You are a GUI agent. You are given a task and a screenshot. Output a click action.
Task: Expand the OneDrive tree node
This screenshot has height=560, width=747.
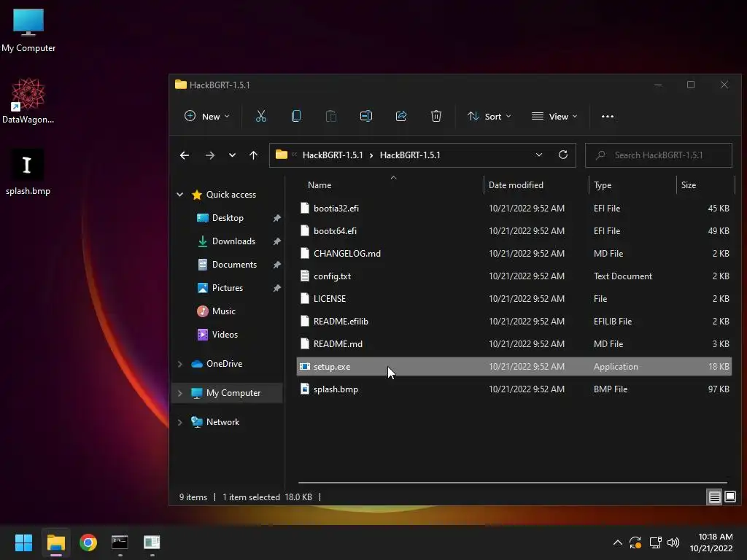[x=180, y=364]
